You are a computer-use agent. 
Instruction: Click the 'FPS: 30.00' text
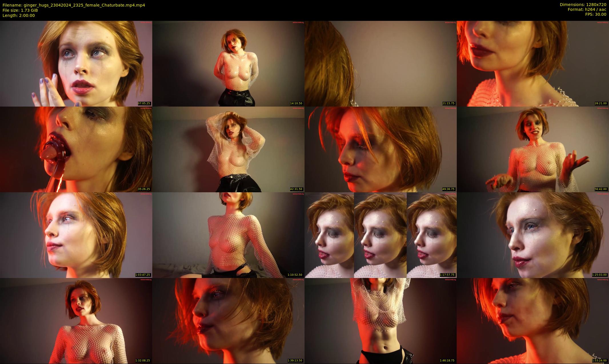(x=596, y=14)
